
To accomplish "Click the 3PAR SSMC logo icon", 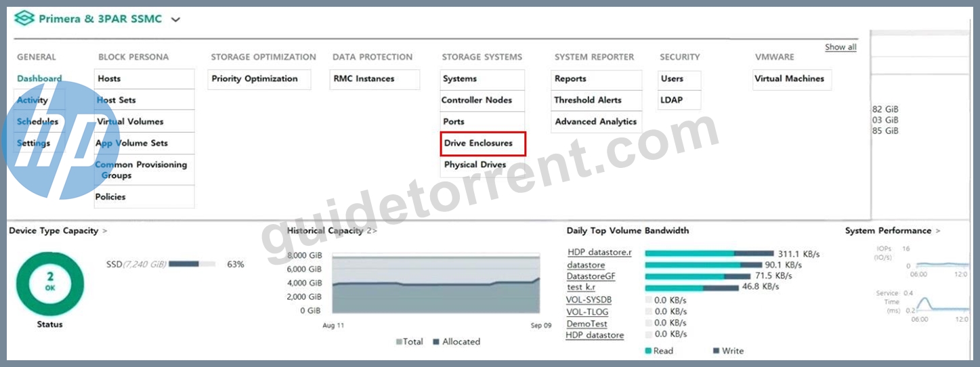I will 24,19.
